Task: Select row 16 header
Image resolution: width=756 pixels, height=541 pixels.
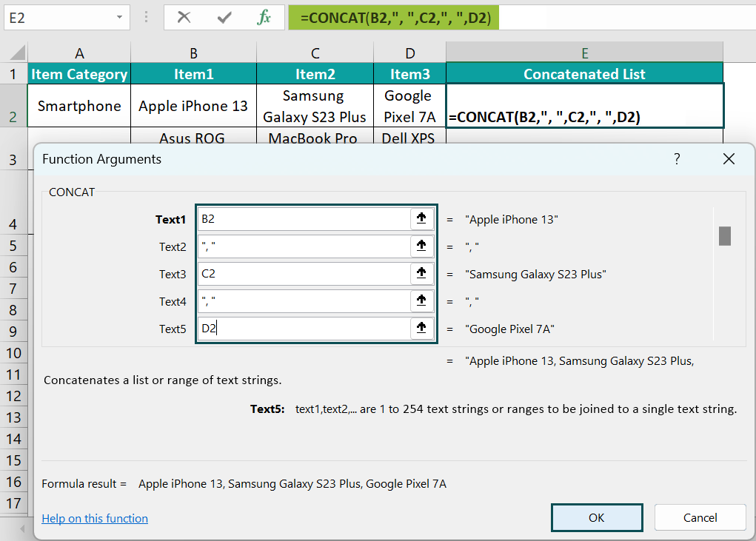Action: [13, 482]
